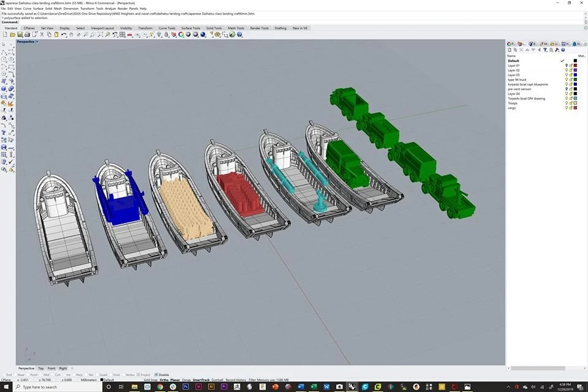Viewport: 588px width, 392px height.
Task: Click the Windows Start button
Action: [x=6, y=386]
